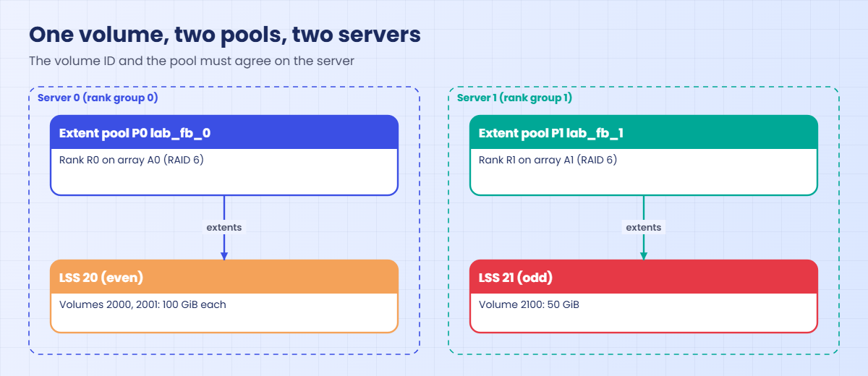Click the 'Extent pool P1 lab_fb_1' header
This screenshot has height=376, width=868.
[644, 133]
